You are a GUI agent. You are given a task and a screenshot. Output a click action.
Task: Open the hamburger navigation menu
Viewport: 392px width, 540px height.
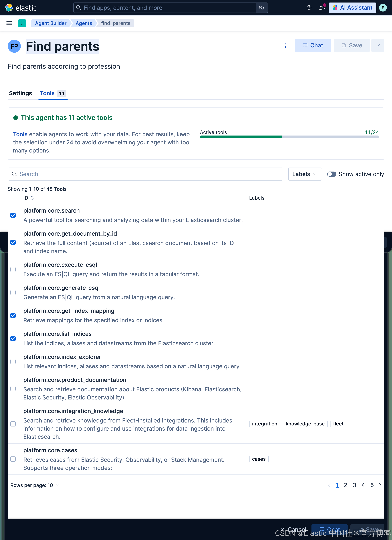[9, 23]
